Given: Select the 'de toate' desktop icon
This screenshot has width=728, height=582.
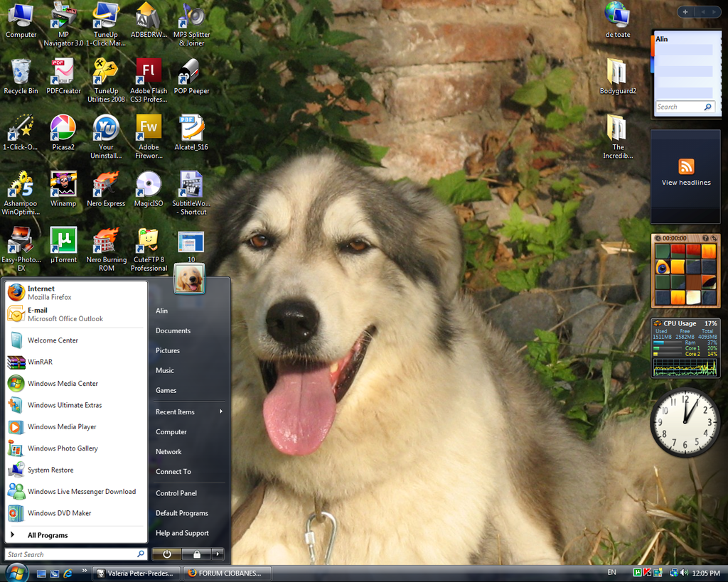Looking at the screenshot, I should tap(618, 21).
